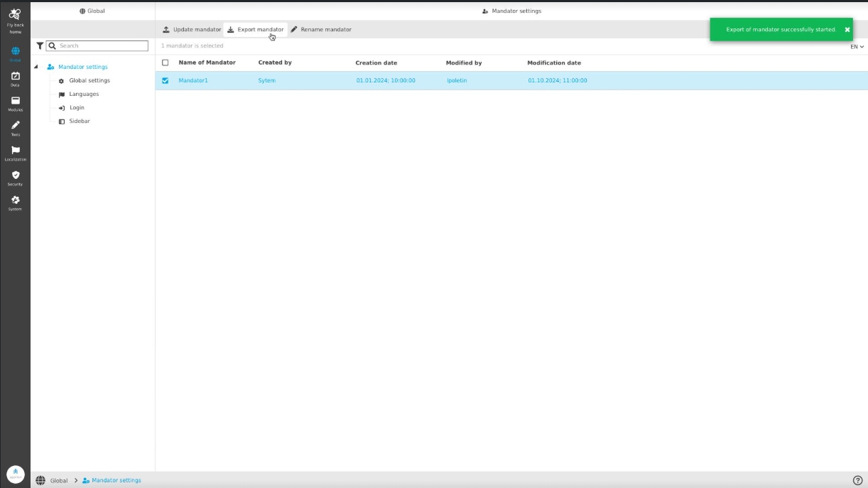Click the filter funnel icon beside the search

[x=40, y=45]
